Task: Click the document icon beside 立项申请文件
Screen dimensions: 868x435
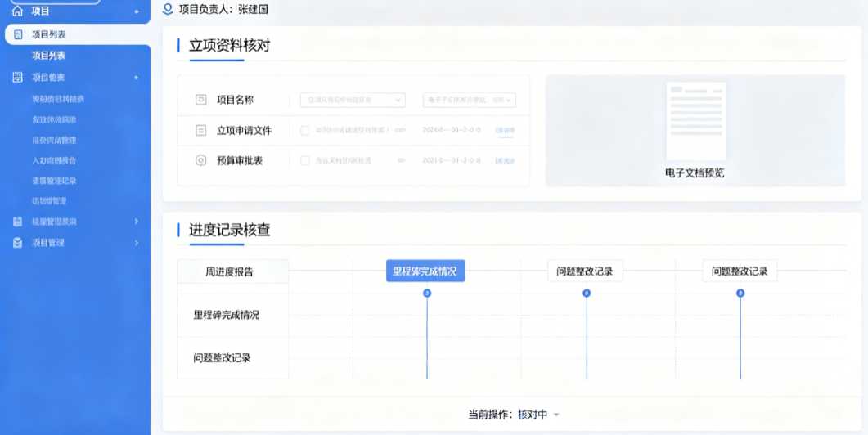Action: [x=201, y=131]
